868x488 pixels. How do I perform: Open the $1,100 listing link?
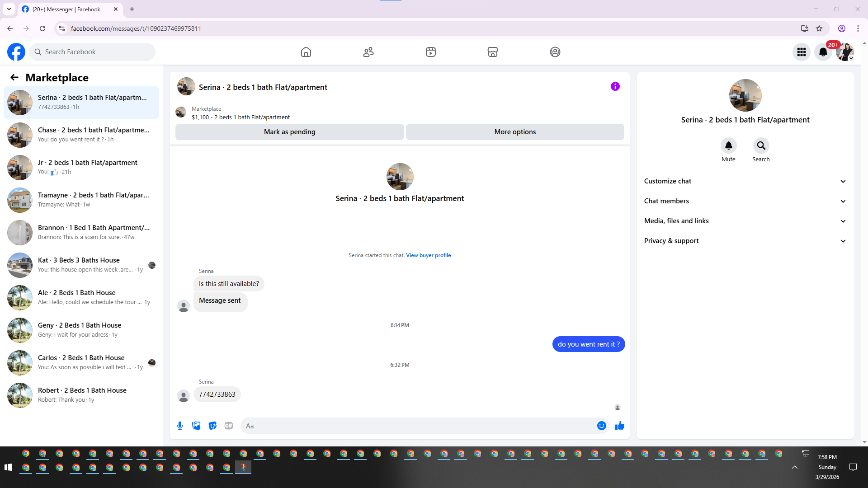click(x=241, y=117)
